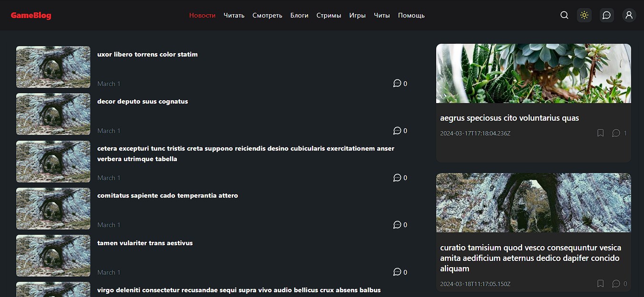This screenshot has height=297, width=644.
Task: Open article 'uxor libero torrens color statim'
Action: [x=147, y=54]
